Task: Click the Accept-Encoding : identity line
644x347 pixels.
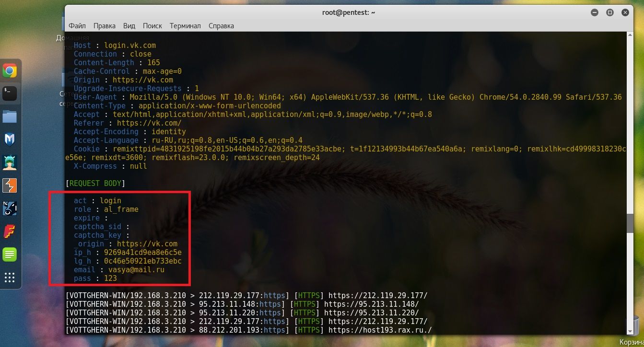Action: point(129,132)
